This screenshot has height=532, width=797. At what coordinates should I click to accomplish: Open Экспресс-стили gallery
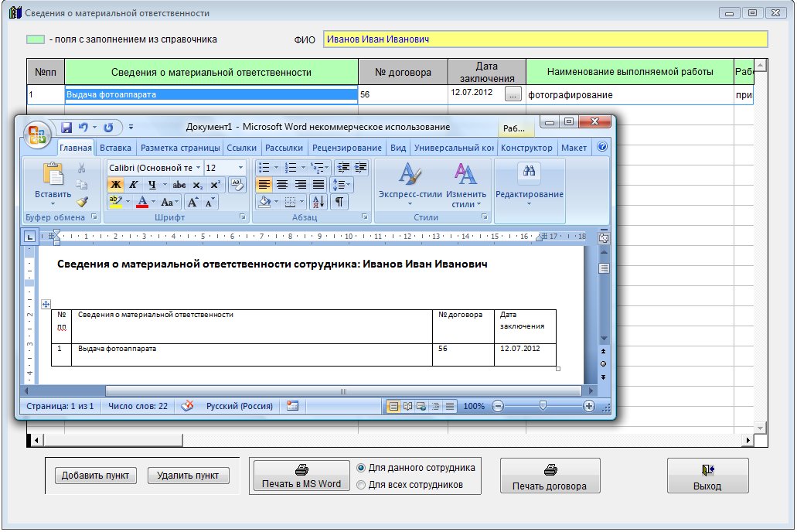[410, 184]
